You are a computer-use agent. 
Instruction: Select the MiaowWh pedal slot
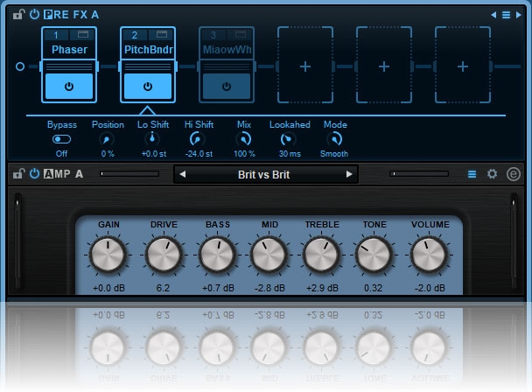tap(226, 50)
